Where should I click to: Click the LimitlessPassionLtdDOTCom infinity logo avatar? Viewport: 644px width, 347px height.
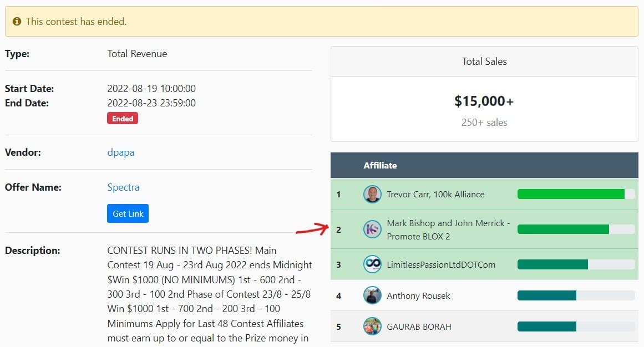coord(372,264)
